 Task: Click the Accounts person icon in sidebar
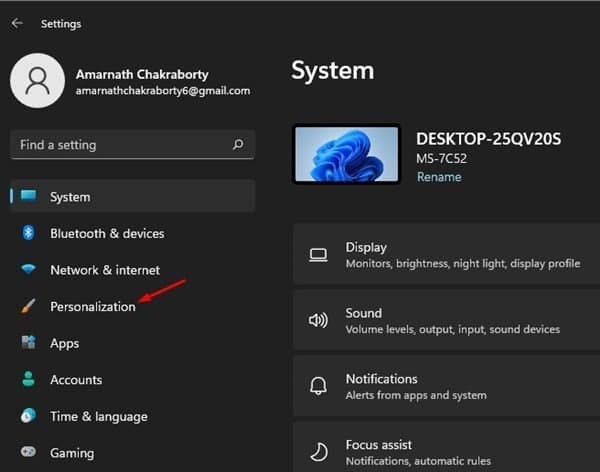tap(28, 379)
